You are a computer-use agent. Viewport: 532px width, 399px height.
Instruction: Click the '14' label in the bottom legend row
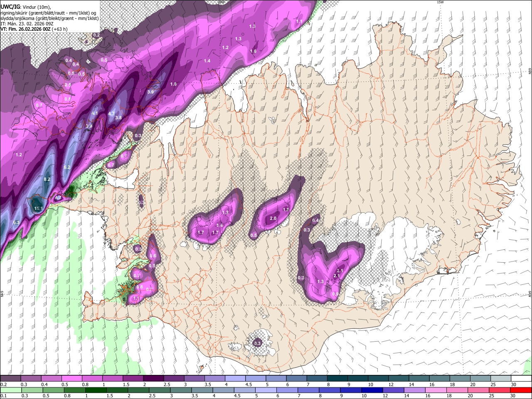[407, 396]
